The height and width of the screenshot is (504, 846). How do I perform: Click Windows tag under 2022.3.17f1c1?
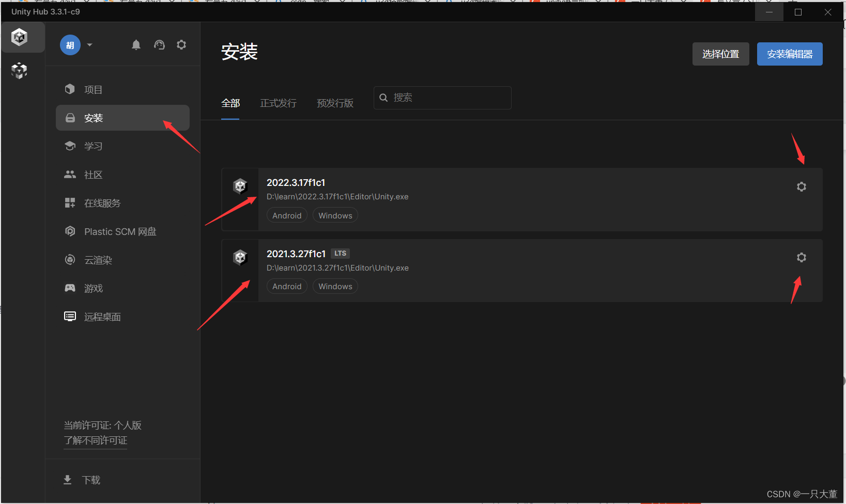pyautogui.click(x=335, y=215)
